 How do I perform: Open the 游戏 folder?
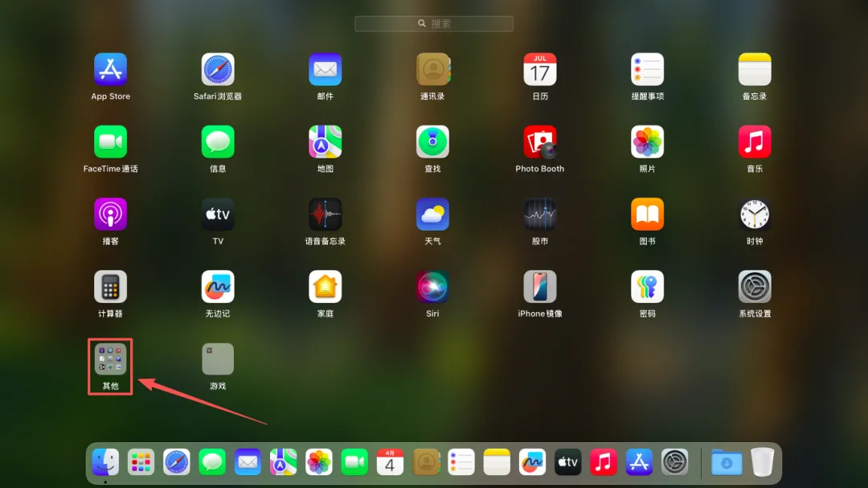218,359
